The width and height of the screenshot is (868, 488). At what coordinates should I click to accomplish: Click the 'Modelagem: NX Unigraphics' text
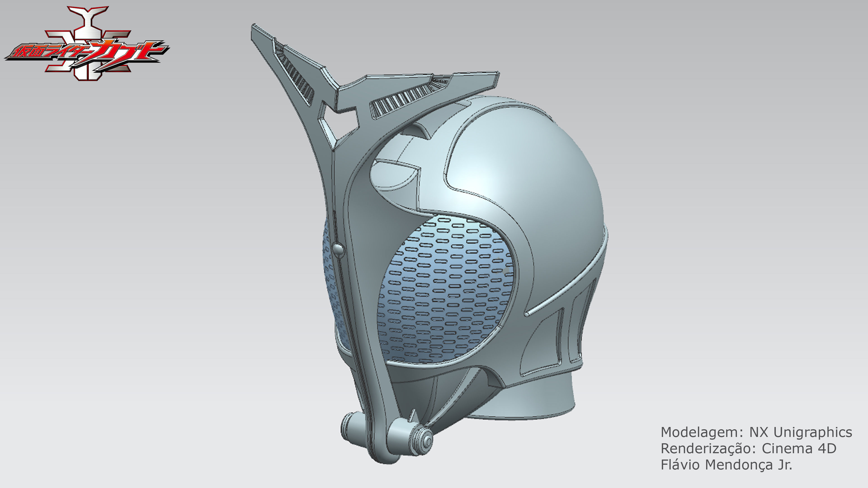[x=756, y=432]
